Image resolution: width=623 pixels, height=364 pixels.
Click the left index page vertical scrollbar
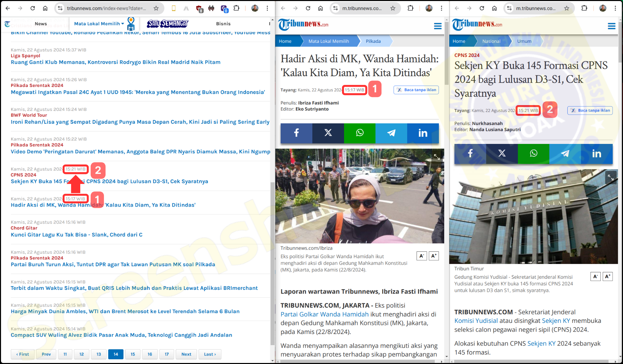[273, 263]
